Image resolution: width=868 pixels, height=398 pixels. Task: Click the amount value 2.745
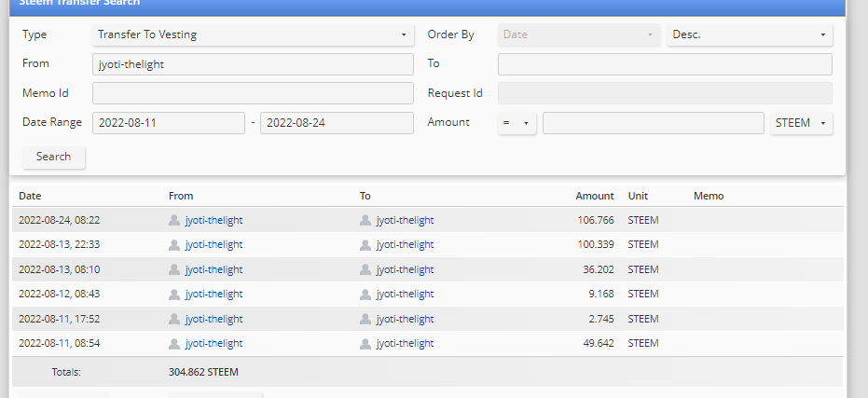601,319
